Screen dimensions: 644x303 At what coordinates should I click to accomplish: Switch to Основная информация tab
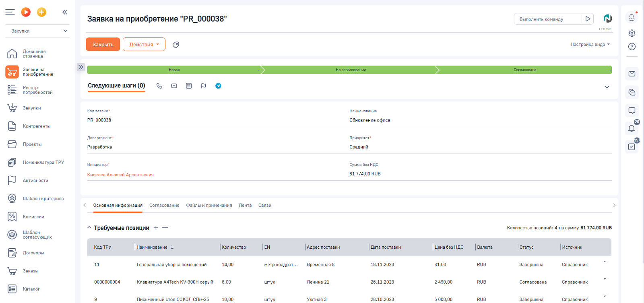tap(118, 205)
